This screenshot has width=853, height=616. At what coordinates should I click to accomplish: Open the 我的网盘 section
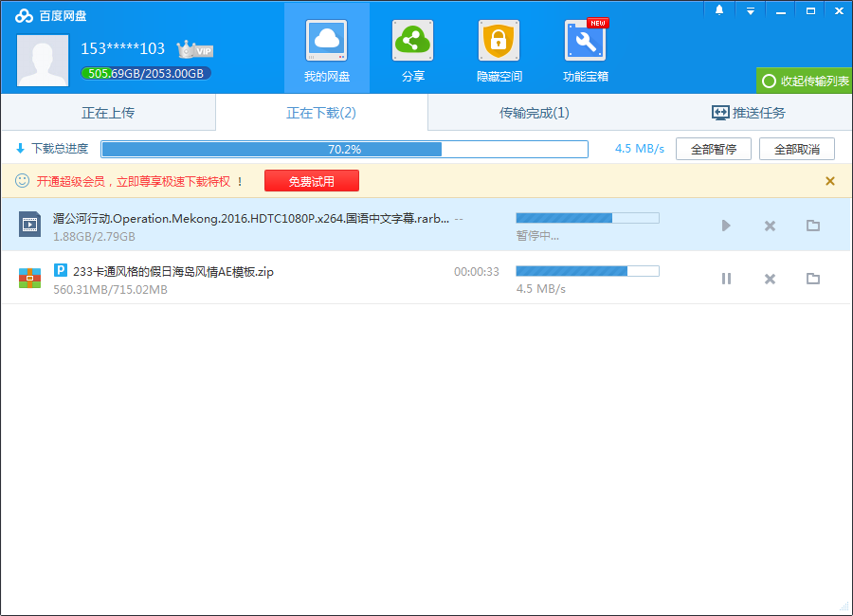coord(326,49)
